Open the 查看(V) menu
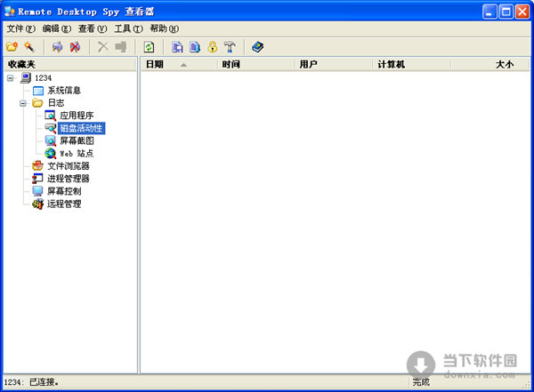534x392 pixels. click(x=93, y=29)
